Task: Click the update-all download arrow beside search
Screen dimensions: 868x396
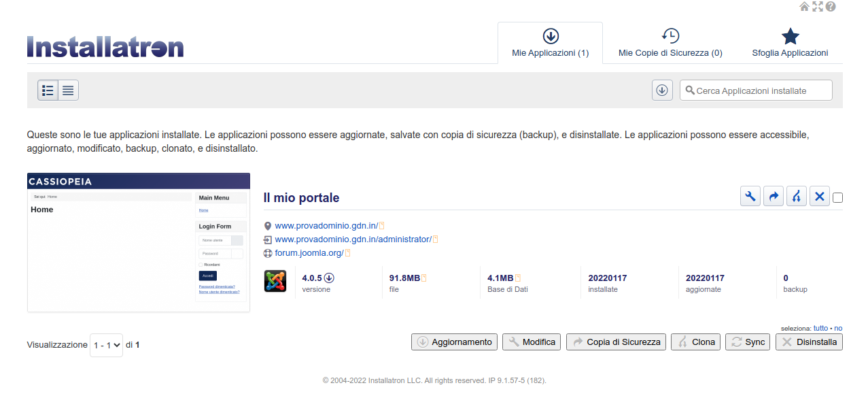Action: [x=663, y=90]
